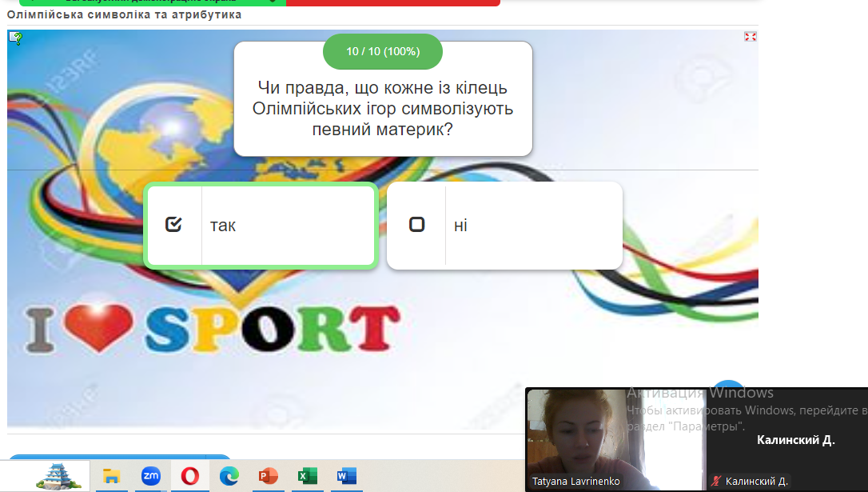Select the 'так' answer card

261,226
